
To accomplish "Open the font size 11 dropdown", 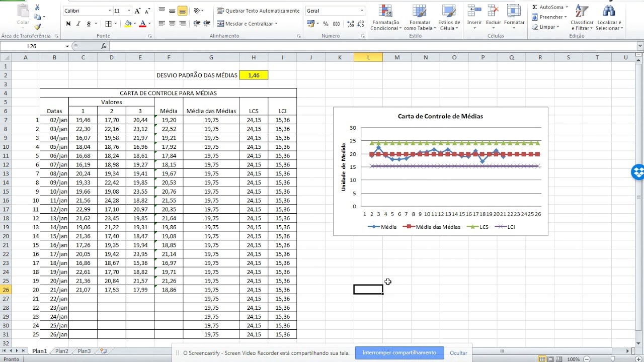I will pyautogui.click(x=129, y=11).
